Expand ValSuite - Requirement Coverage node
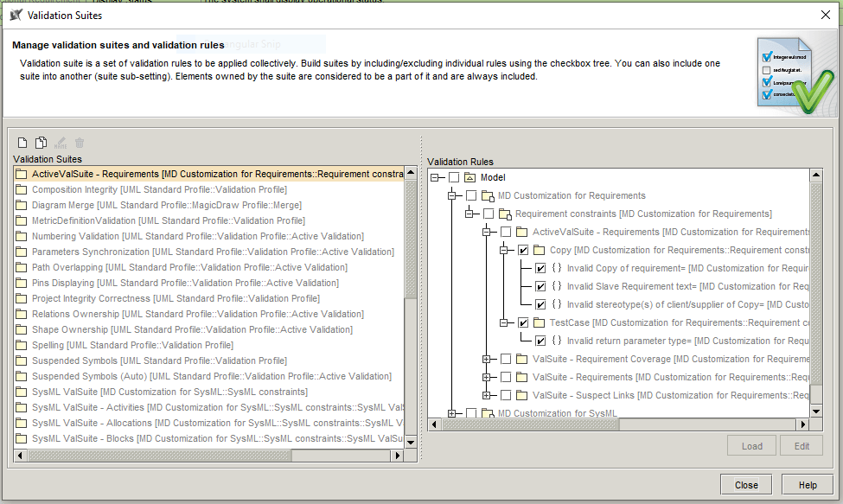843x504 pixels. pos(487,359)
